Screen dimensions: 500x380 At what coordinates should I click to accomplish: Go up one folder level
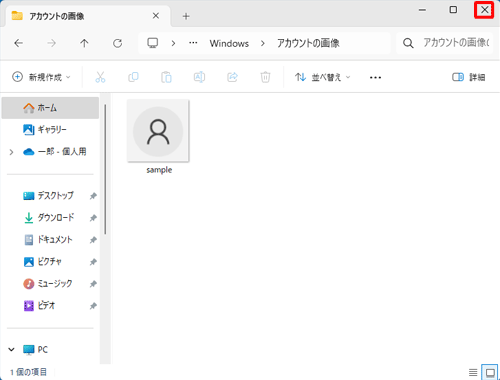tap(84, 43)
